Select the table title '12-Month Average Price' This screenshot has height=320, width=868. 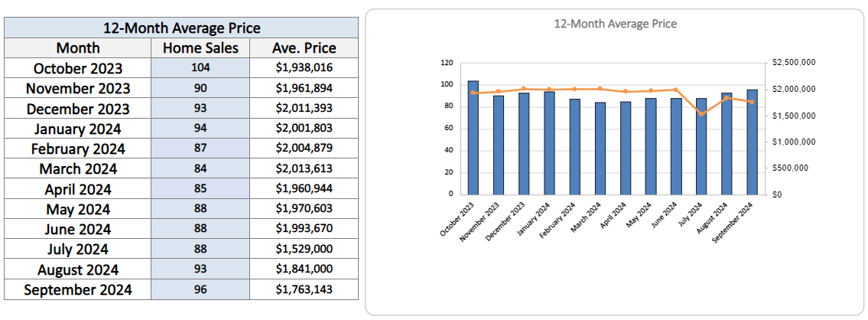pyautogui.click(x=181, y=27)
